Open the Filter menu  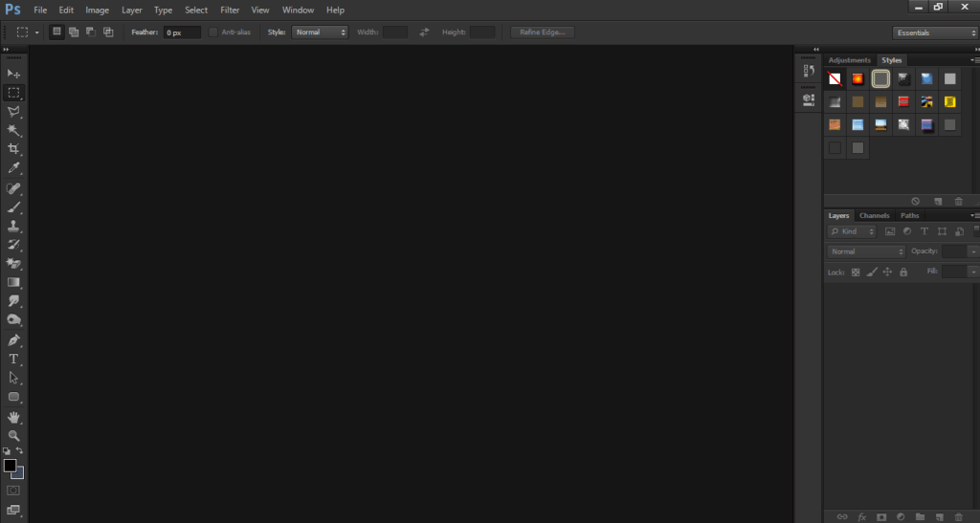230,10
